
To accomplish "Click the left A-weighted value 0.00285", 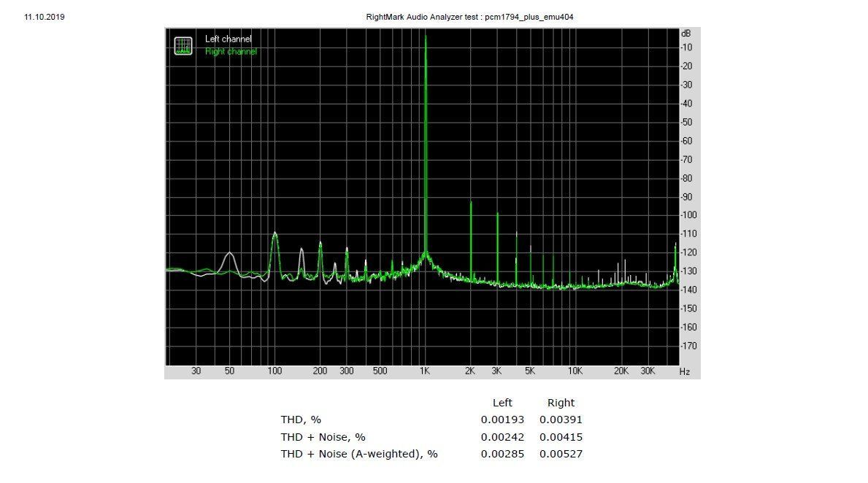I will tap(502, 454).
